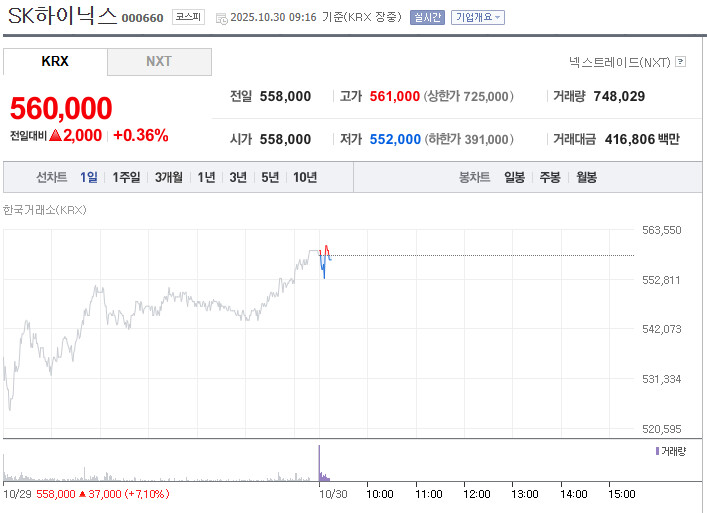This screenshot has height=513, width=707.
Task: Select the 10년 chart period
Action: click(305, 177)
